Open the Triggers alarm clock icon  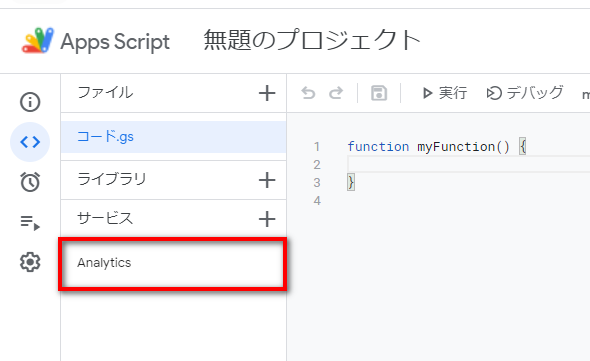[30, 182]
